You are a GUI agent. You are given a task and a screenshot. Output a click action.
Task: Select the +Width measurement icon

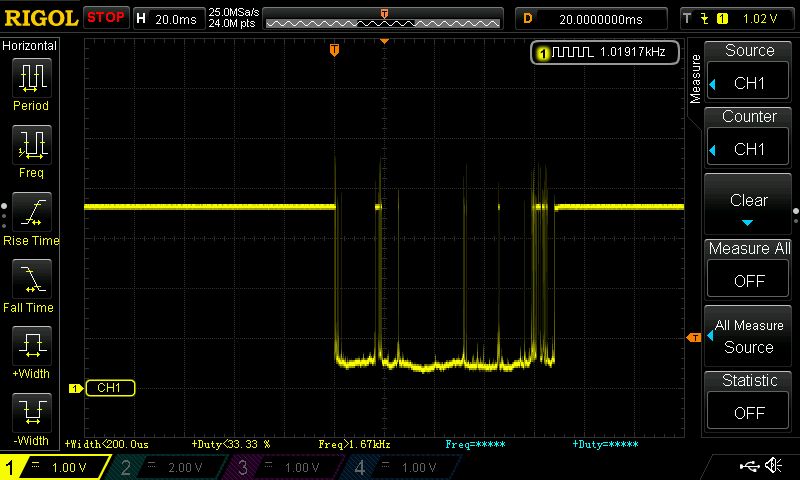pyautogui.click(x=32, y=345)
